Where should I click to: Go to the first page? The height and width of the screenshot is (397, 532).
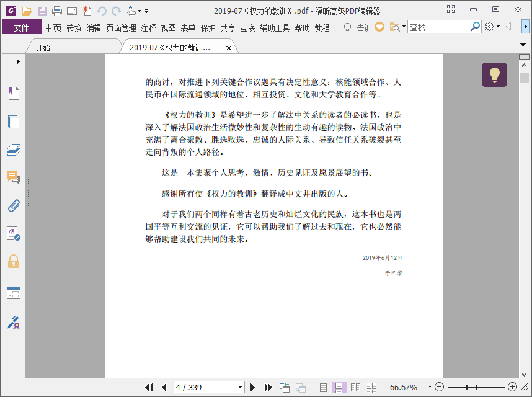coord(149,388)
